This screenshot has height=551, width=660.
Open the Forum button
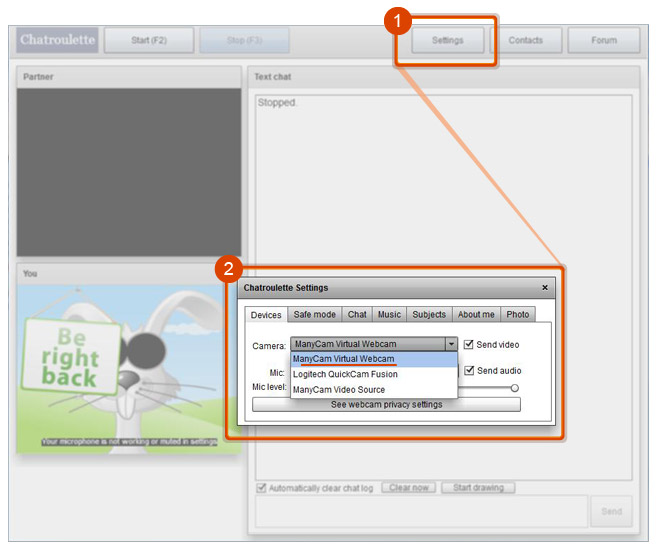[604, 40]
